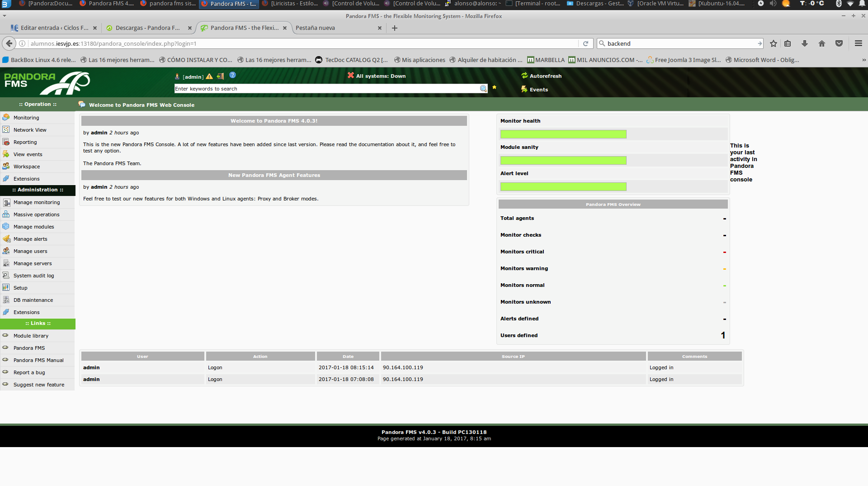
Task: Select Network View in Operation menu
Action: (x=30, y=130)
